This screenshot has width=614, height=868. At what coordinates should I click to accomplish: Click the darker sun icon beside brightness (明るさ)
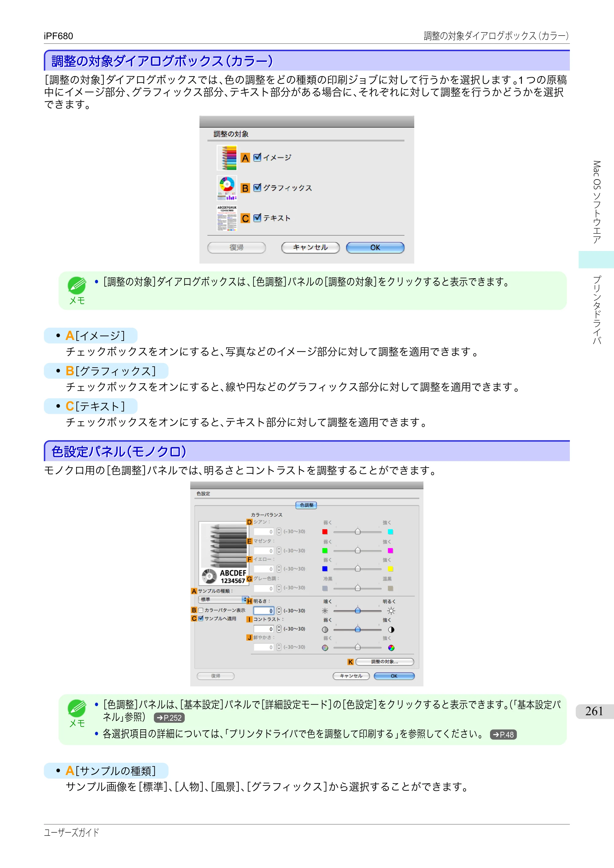click(x=325, y=611)
